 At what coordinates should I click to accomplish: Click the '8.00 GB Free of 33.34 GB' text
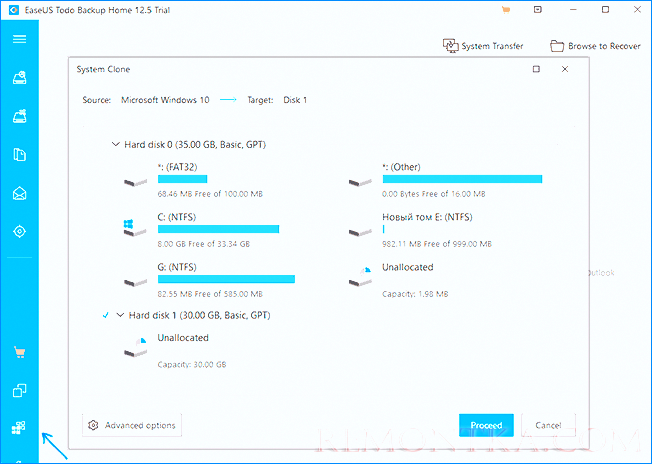(204, 244)
